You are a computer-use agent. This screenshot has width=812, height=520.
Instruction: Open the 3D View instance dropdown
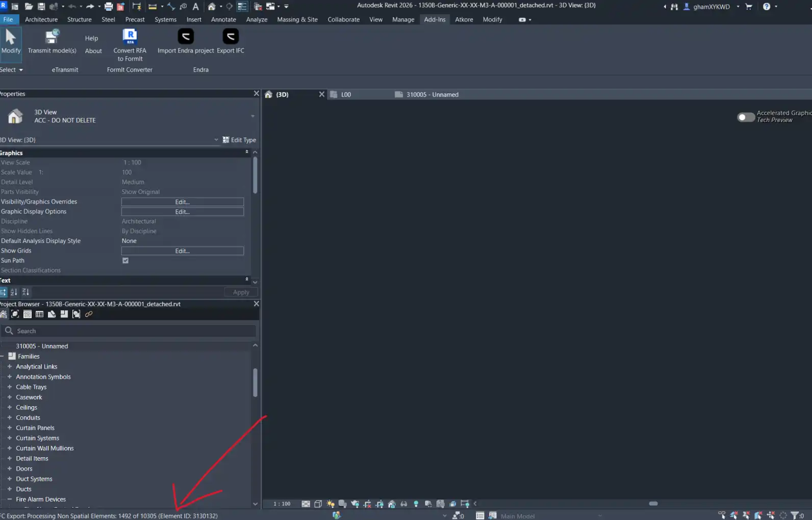(216, 140)
